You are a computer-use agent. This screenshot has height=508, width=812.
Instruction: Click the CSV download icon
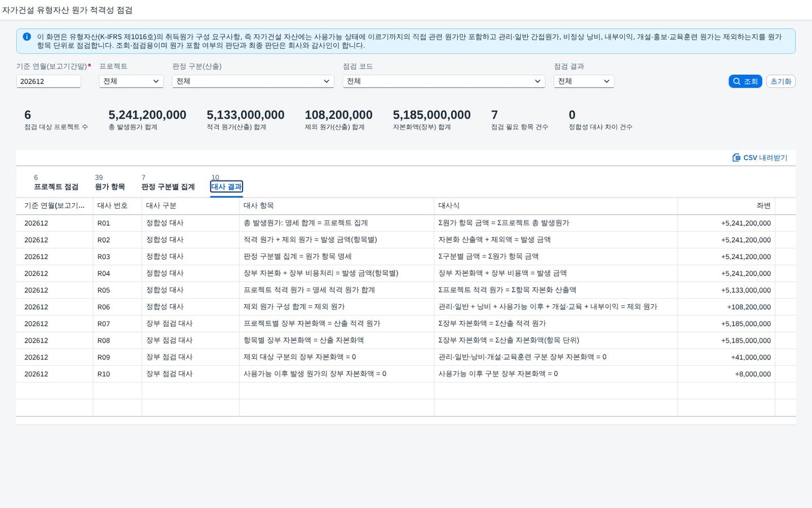pos(736,157)
